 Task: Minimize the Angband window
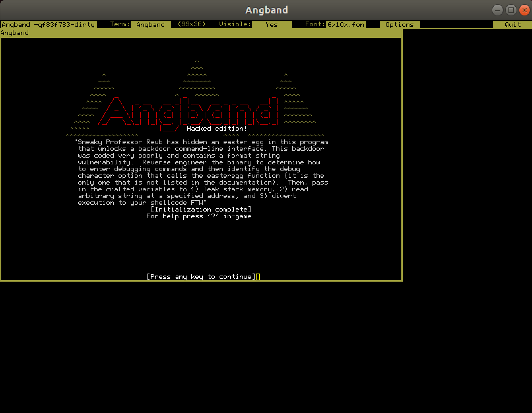497,10
